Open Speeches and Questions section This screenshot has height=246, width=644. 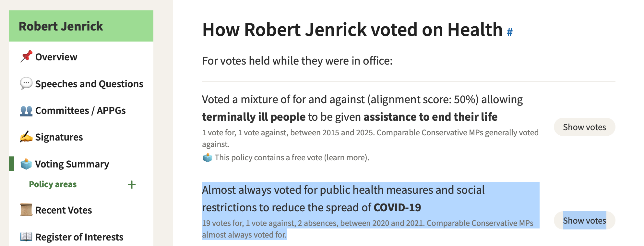[x=81, y=84]
